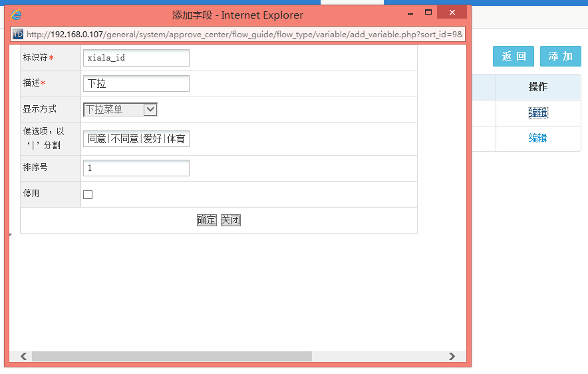Open the 显示方式 dropdown menu

120,110
